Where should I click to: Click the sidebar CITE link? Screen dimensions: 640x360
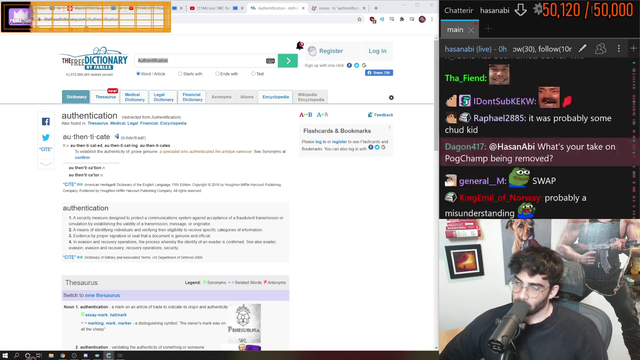46,149
